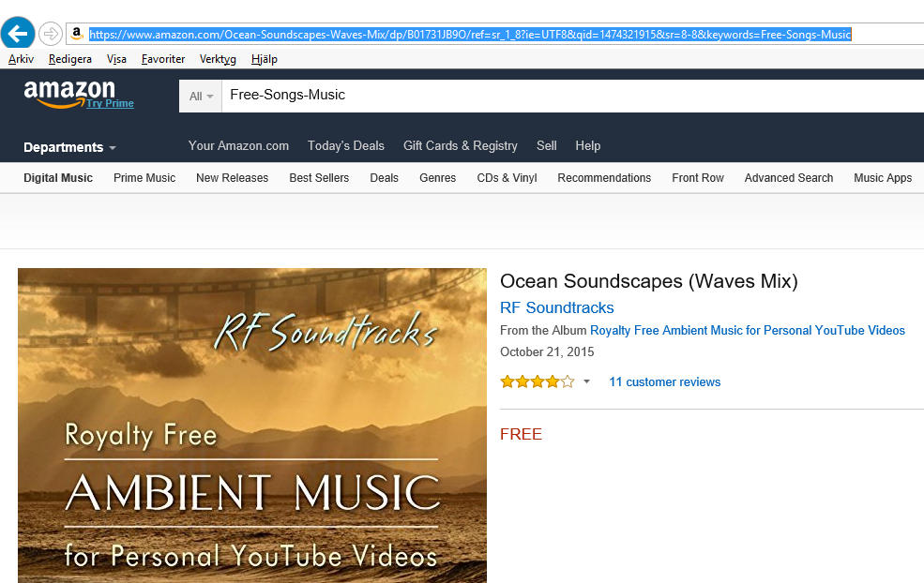Select the Prime Music tab
Screen dimensions: 924x583
(x=144, y=178)
